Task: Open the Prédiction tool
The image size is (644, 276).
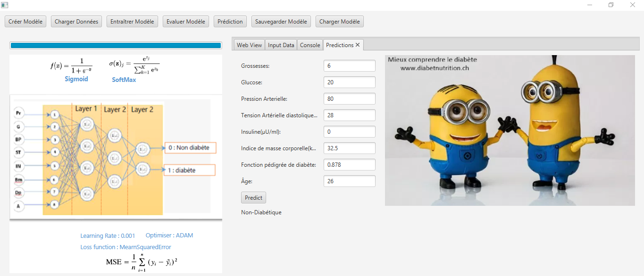Action: tap(230, 21)
